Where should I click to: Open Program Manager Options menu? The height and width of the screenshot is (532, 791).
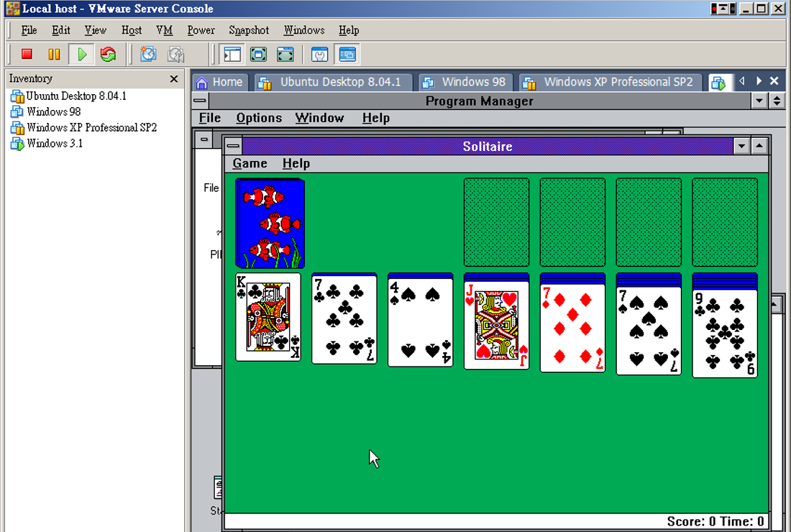pyautogui.click(x=259, y=118)
